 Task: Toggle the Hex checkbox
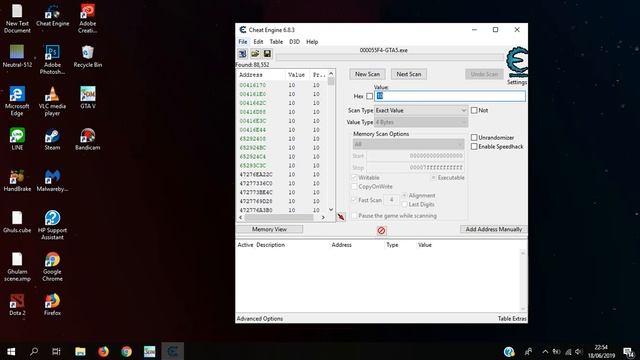pos(369,96)
